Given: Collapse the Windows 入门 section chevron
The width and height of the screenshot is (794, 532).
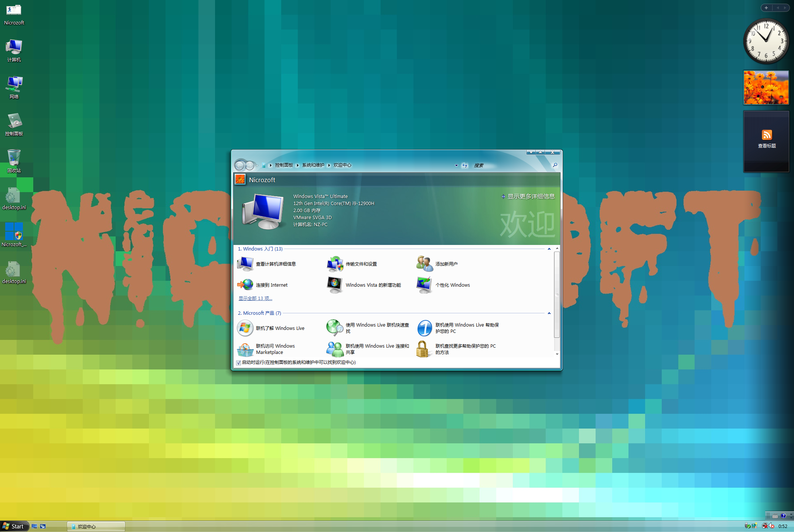Looking at the screenshot, I should point(549,249).
